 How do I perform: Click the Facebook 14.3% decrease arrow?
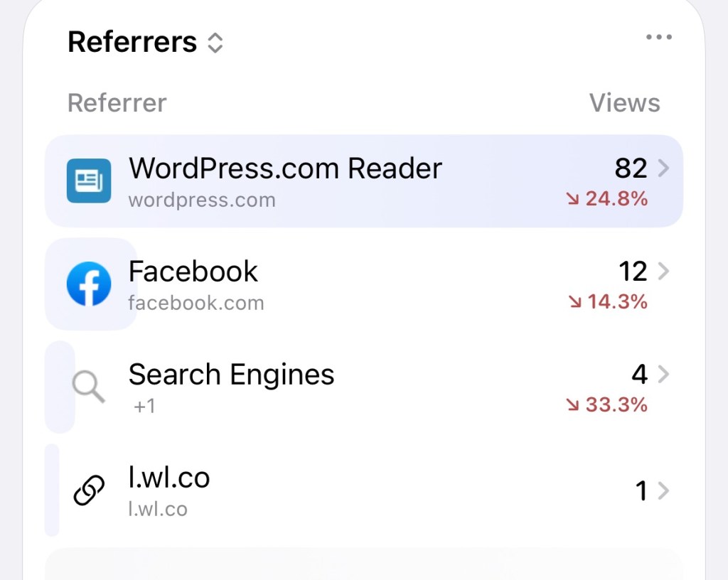(574, 303)
